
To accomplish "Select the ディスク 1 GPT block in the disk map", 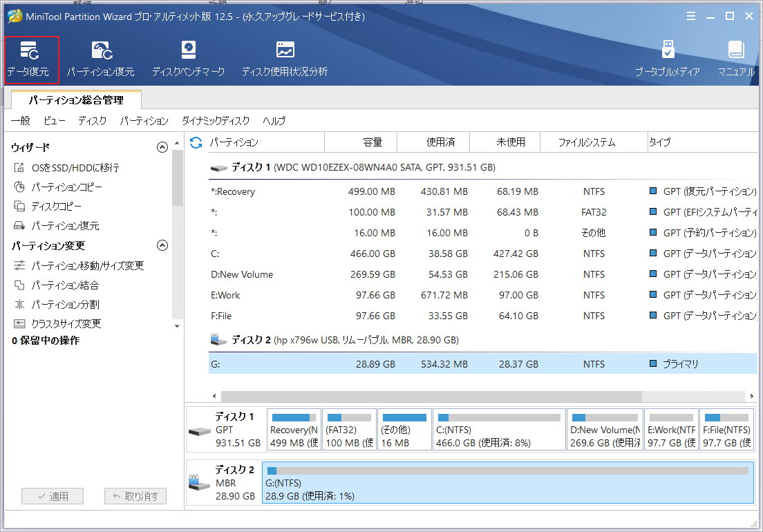I will point(226,430).
